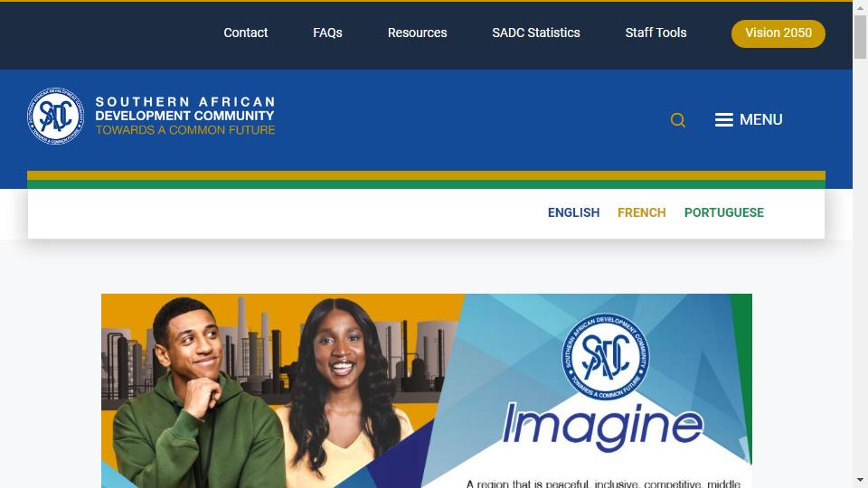The image size is (868, 488).
Task: Click the vertical scrollbar thumb
Action: pyautogui.click(x=860, y=36)
